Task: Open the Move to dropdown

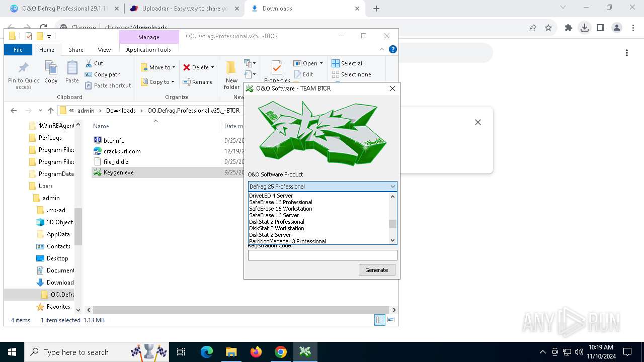Action: click(158, 67)
